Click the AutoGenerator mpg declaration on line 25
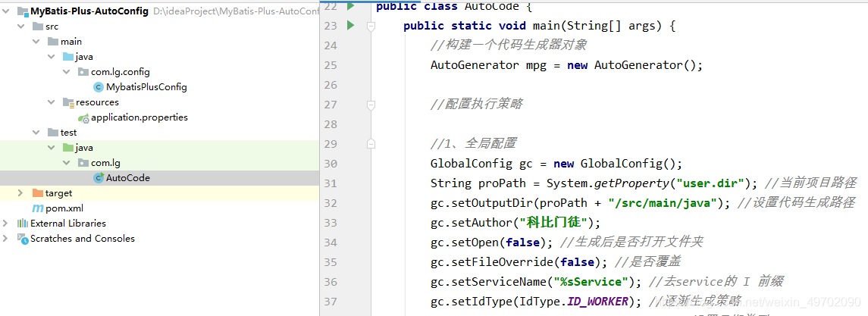Screen dimensions: 868x316 [x=566, y=65]
